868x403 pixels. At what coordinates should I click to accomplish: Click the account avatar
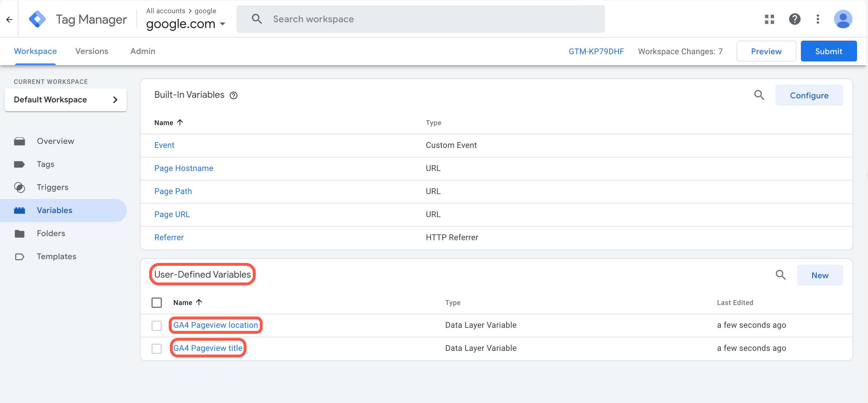tap(843, 19)
